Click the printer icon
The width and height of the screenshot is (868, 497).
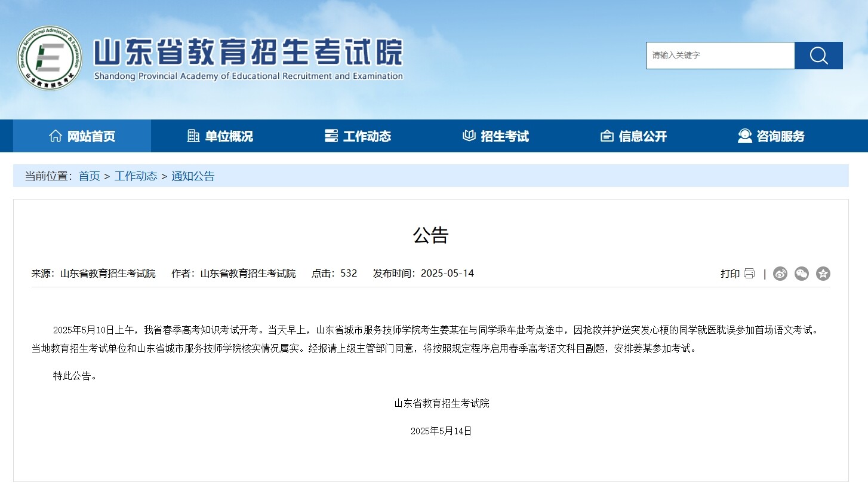[x=749, y=274]
